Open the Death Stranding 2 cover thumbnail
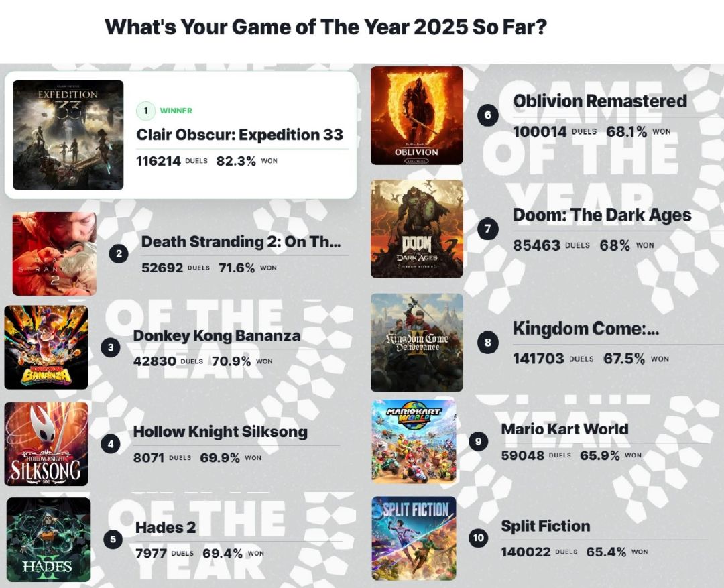Image resolution: width=724 pixels, height=588 pixels. point(54,253)
